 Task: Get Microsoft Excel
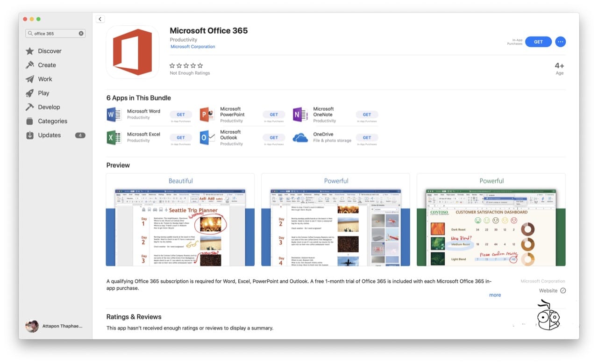[181, 137]
